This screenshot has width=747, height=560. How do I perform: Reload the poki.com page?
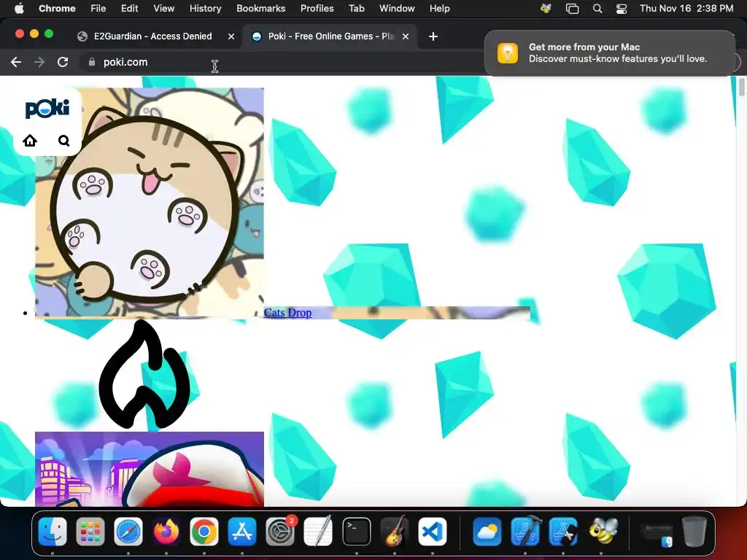pos(63,62)
